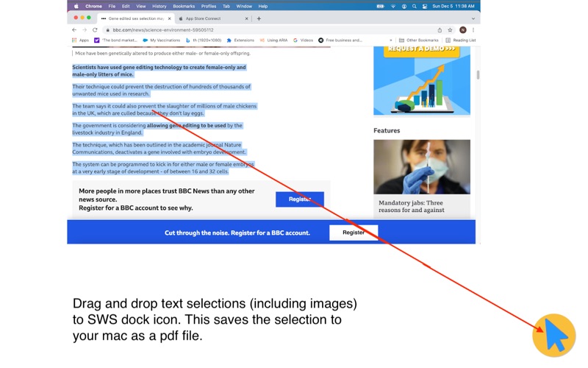
Task: Click the Features section heading
Action: click(x=387, y=130)
